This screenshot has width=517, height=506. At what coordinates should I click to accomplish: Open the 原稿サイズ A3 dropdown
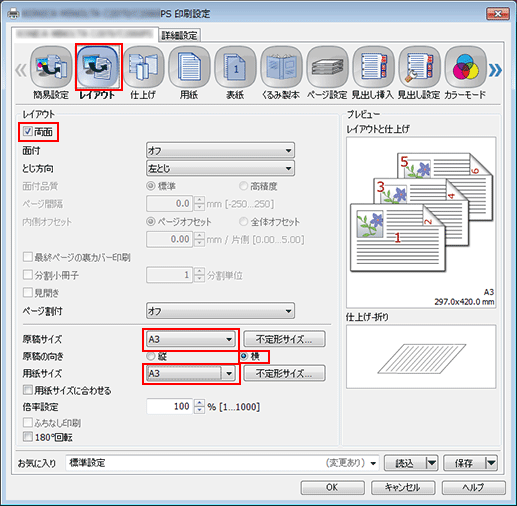191,339
